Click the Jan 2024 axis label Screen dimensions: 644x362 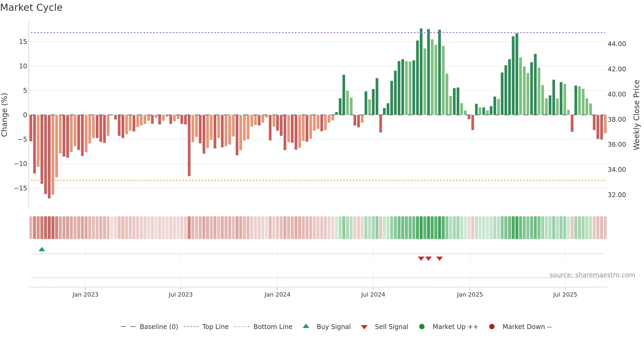pyautogui.click(x=277, y=295)
